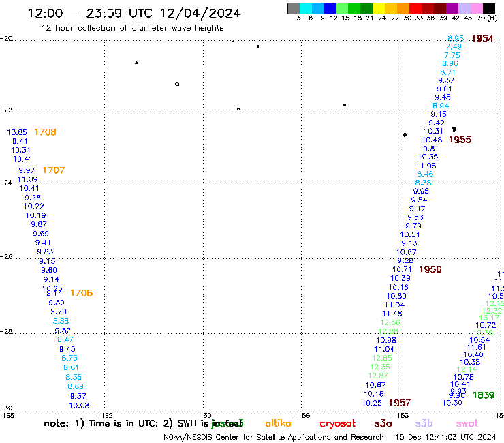Click the light green 15 ft legend swatch
Image resolution: width=504 pixels, height=443 pixels.
(342, 8)
